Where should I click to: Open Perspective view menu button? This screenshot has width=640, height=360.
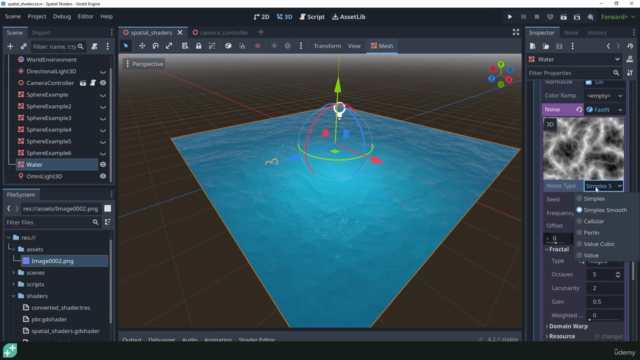[x=144, y=64]
